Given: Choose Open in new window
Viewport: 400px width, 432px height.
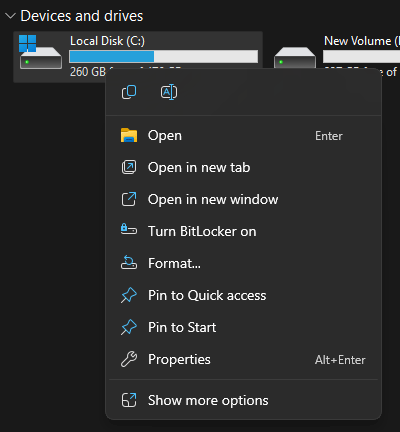Looking at the screenshot, I should 243,199.
